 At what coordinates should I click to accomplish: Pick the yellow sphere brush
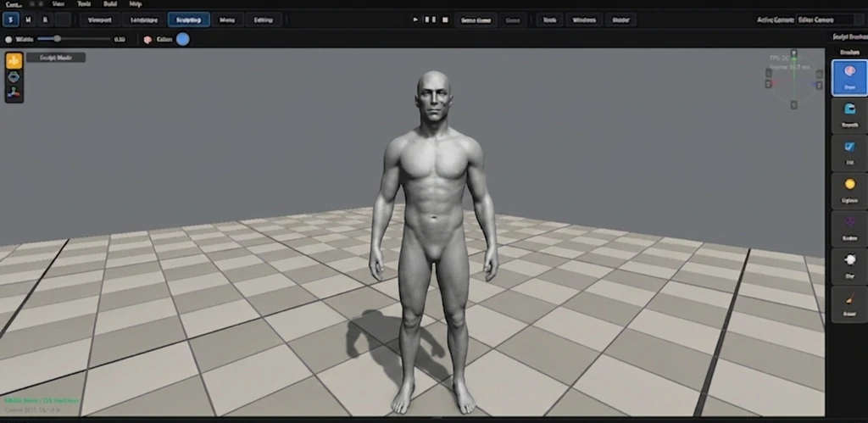click(849, 190)
